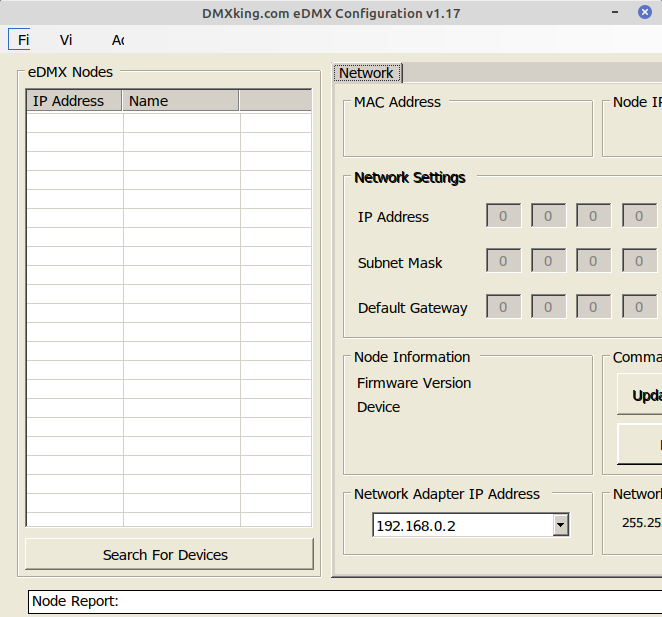The image size is (662, 617).
Task: Click the third Subnet Mask octet field
Action: coord(594,261)
